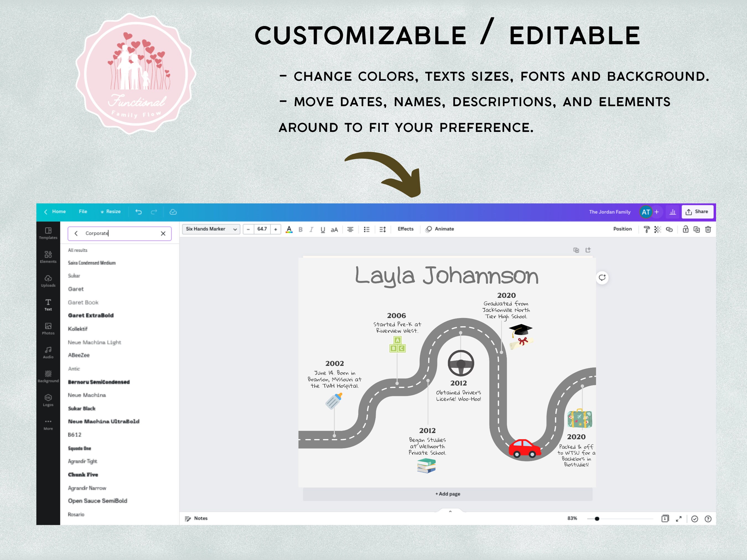The image size is (747, 560).
Task: Expand the Notes panel chevron above the status bar
Action: (450, 511)
